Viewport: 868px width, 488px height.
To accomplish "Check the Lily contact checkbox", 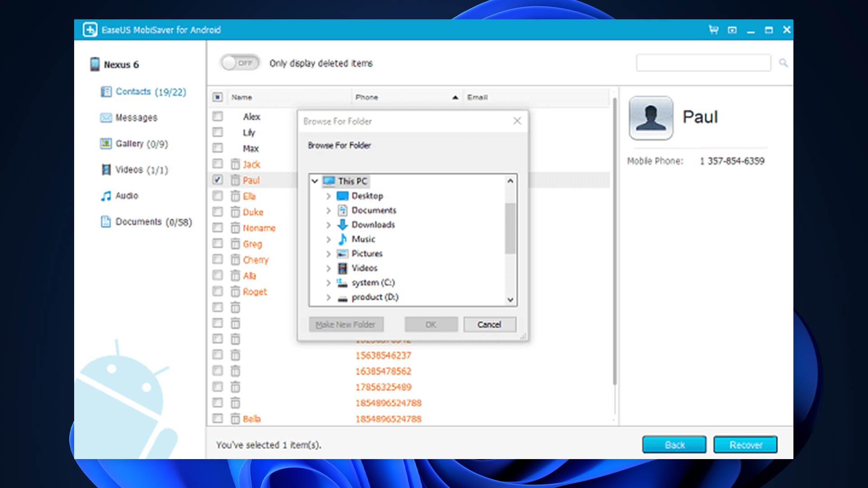I will pos(217,132).
